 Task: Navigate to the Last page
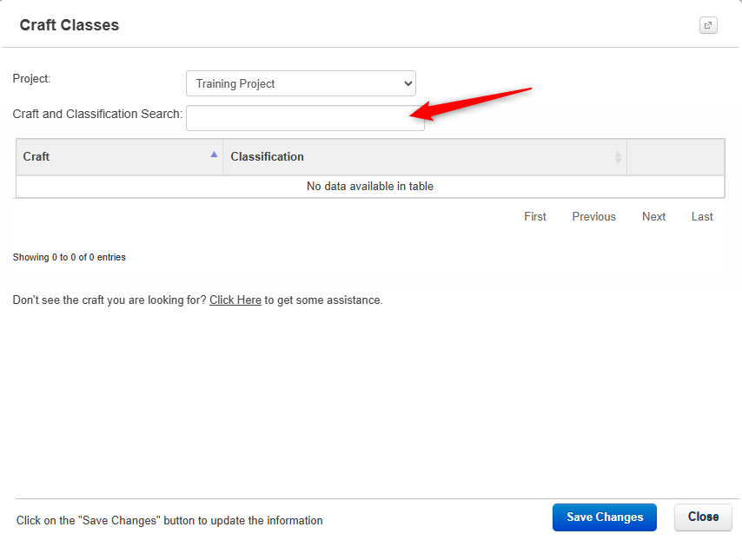click(x=702, y=216)
